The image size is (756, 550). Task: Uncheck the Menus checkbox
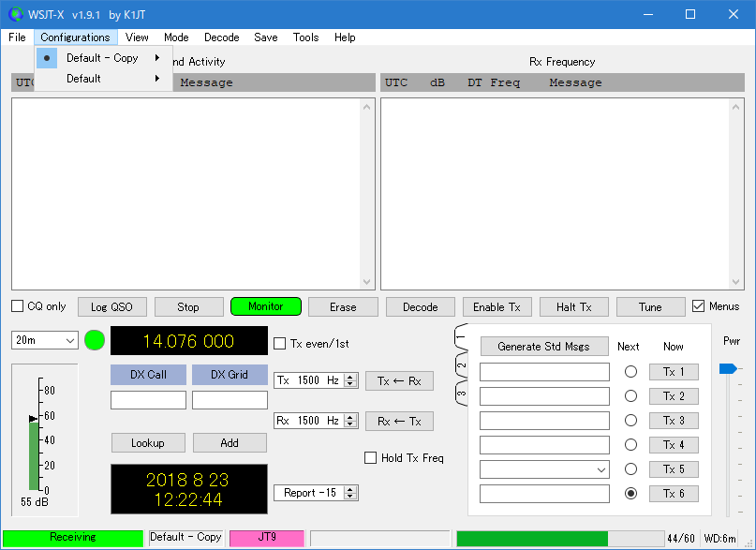point(698,306)
